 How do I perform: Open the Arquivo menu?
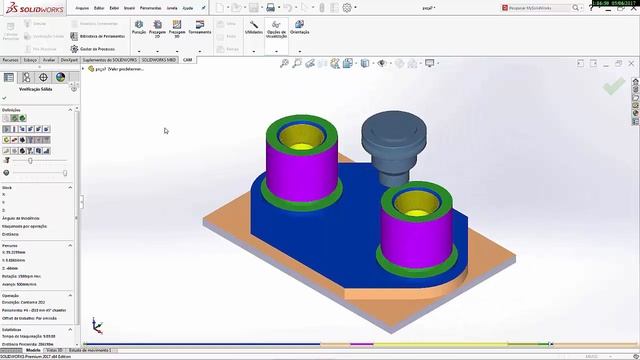(82, 8)
